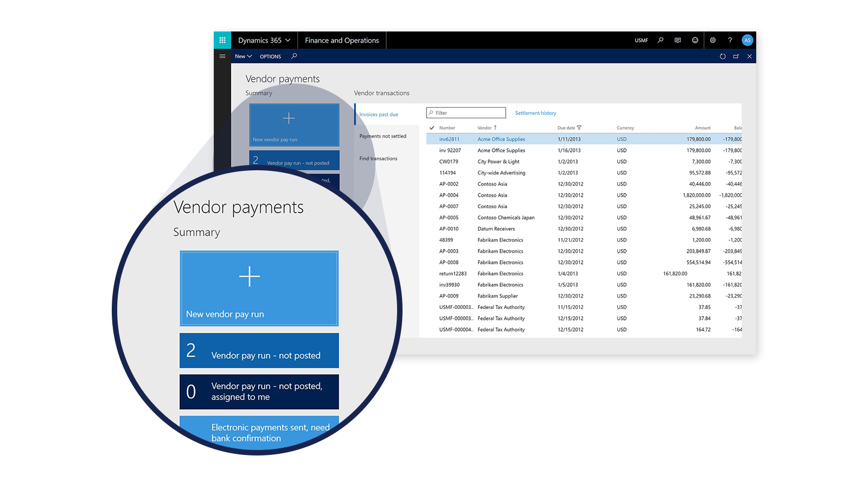Select the CW0179 invoice number

[449, 162]
